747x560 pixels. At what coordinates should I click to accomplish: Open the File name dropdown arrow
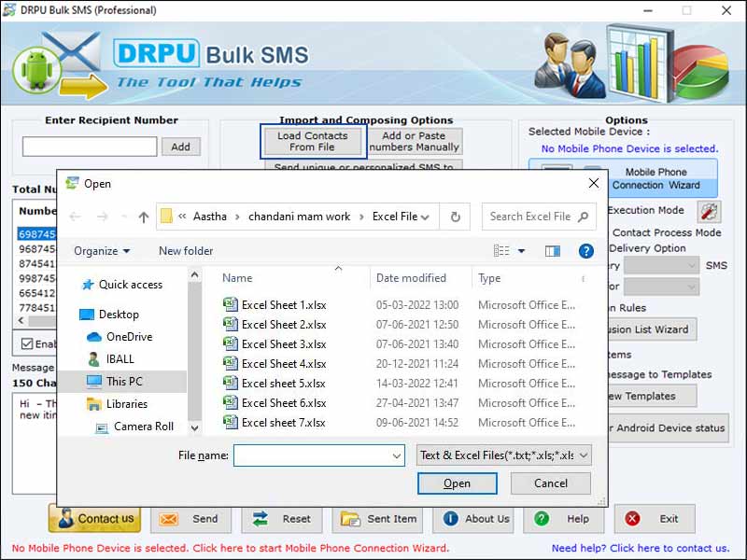396,455
